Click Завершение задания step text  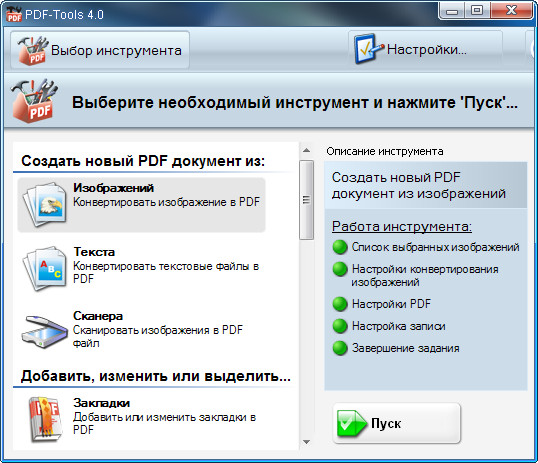[406, 348]
